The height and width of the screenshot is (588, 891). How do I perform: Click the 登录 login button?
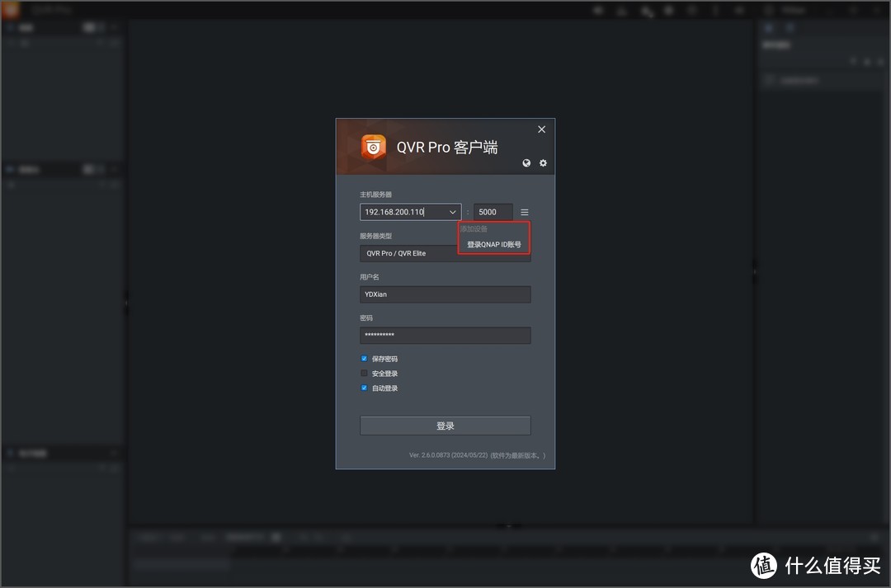click(x=445, y=426)
